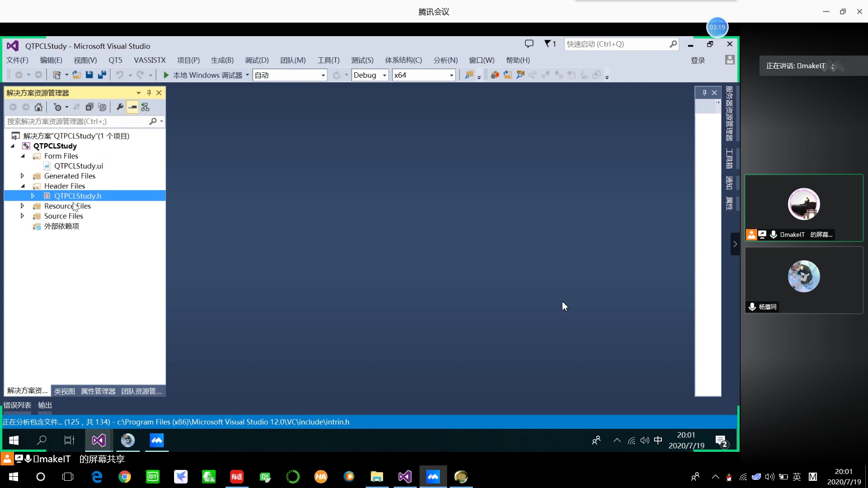The image size is (868, 488).
Task: Select QTPCLStudy.h header file
Action: pyautogui.click(x=77, y=196)
